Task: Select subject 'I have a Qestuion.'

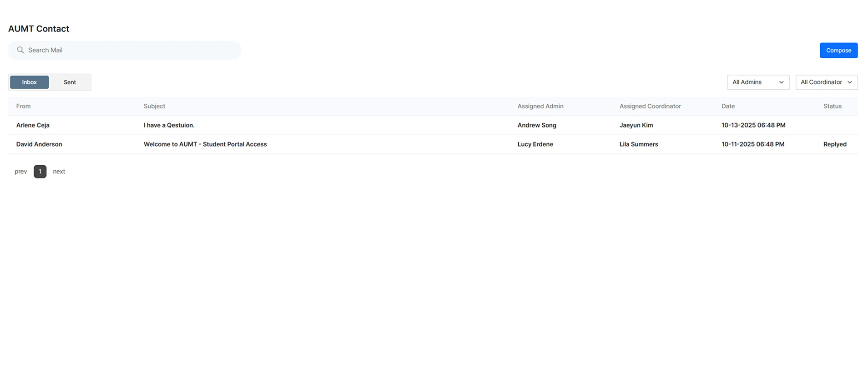Action: [169, 125]
